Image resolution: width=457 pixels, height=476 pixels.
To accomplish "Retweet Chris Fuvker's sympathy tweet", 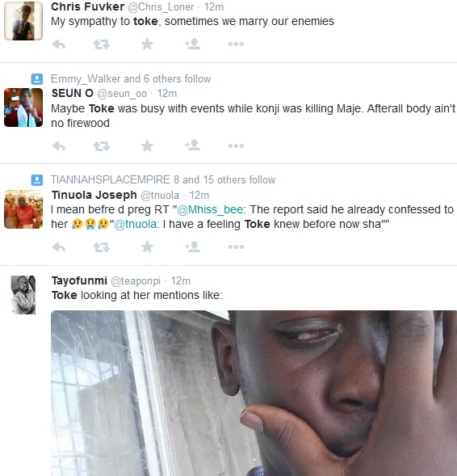I will click(x=101, y=44).
